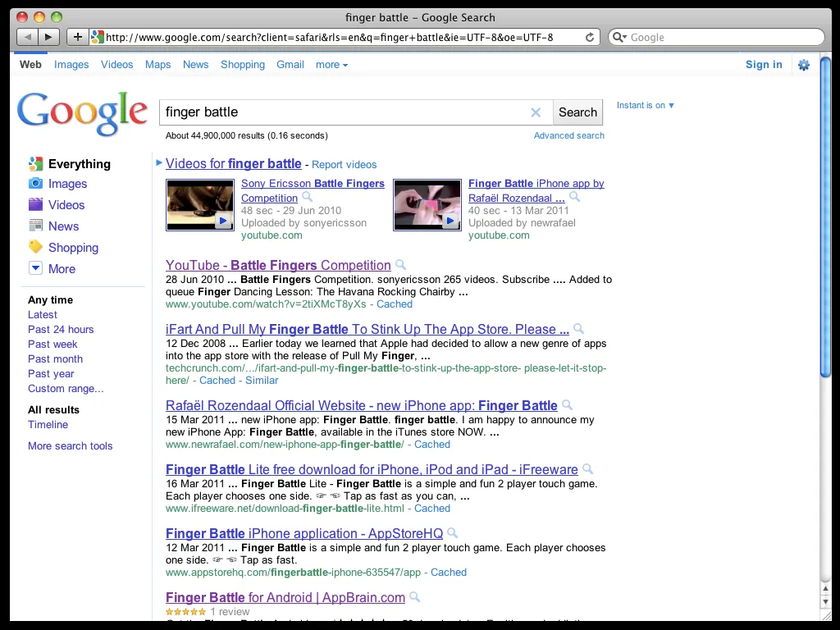The height and width of the screenshot is (630, 840).
Task: Click Similar link for techcrunch result
Action: tap(262, 381)
